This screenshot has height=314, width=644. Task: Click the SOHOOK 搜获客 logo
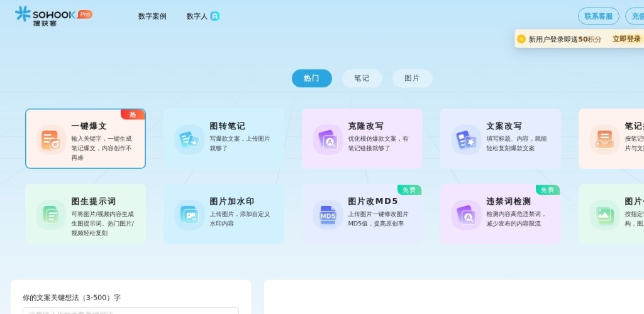[53, 15]
